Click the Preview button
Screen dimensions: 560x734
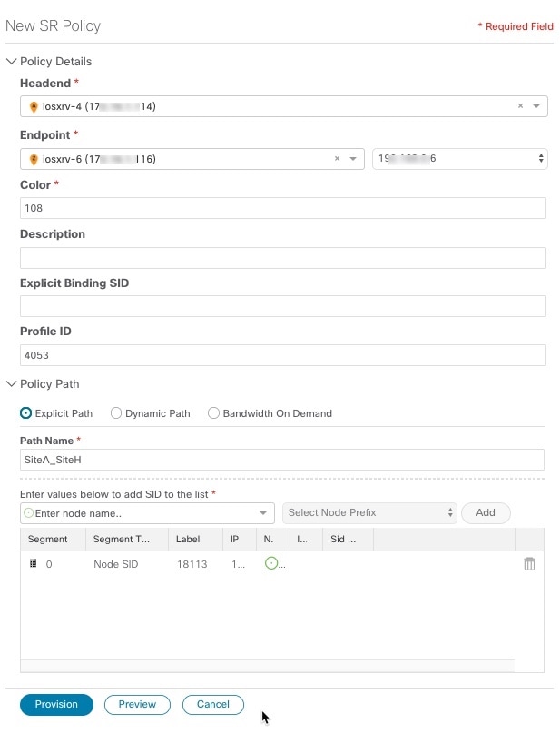(x=137, y=704)
